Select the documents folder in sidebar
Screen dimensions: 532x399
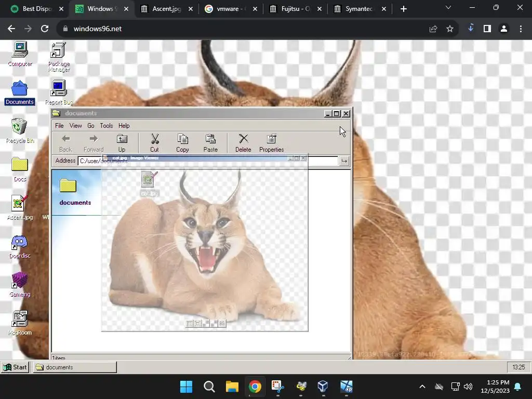pyautogui.click(x=75, y=192)
